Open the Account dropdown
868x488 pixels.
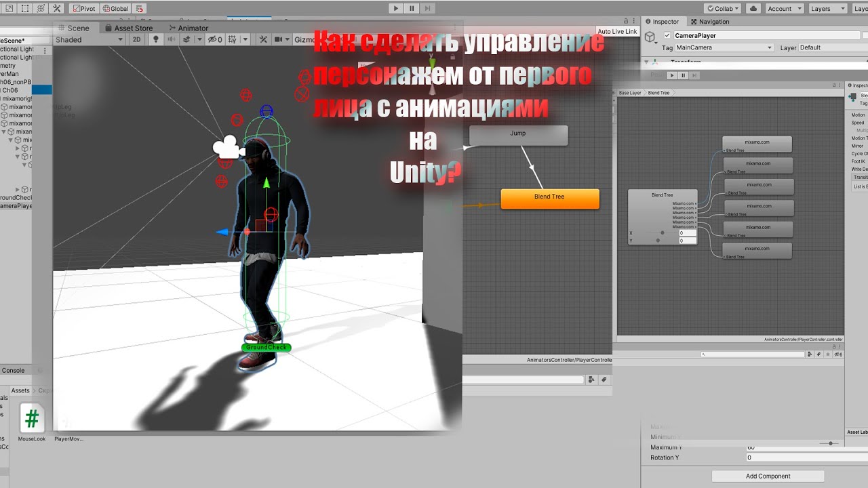pyautogui.click(x=784, y=9)
